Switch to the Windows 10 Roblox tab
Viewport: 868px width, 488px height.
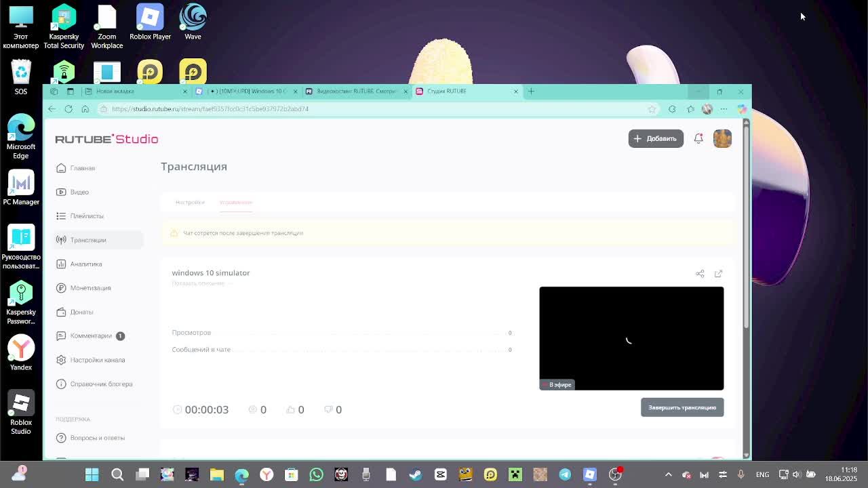pos(246,91)
